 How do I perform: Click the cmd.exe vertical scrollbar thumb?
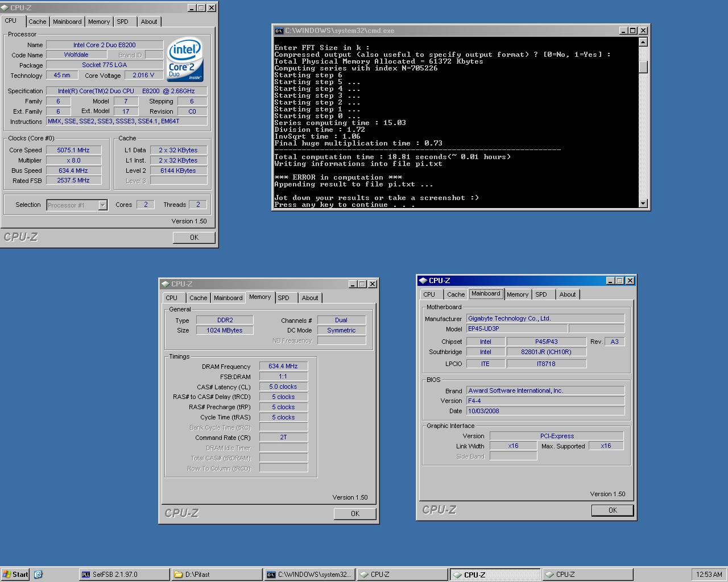pos(643,67)
